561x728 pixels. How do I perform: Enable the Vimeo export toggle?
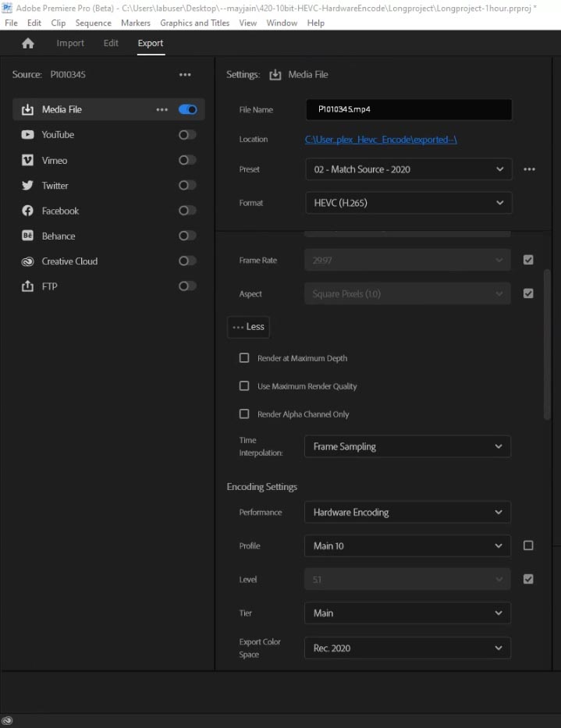187,160
